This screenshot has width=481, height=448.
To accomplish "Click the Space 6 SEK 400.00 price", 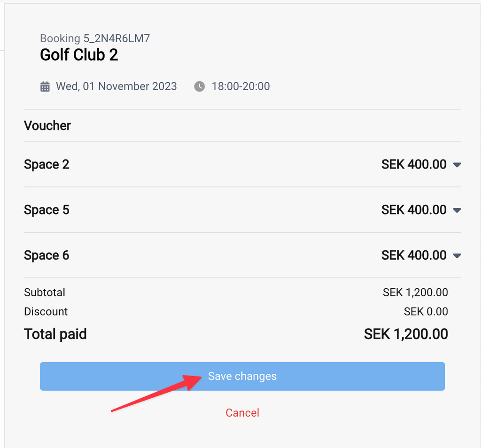I will [x=414, y=255].
